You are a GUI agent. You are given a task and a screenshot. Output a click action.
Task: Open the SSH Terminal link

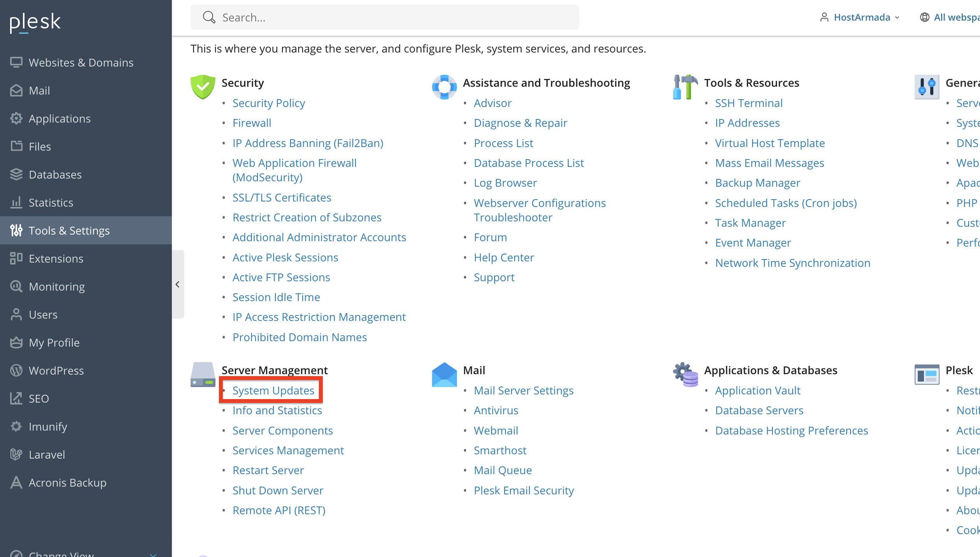click(749, 103)
